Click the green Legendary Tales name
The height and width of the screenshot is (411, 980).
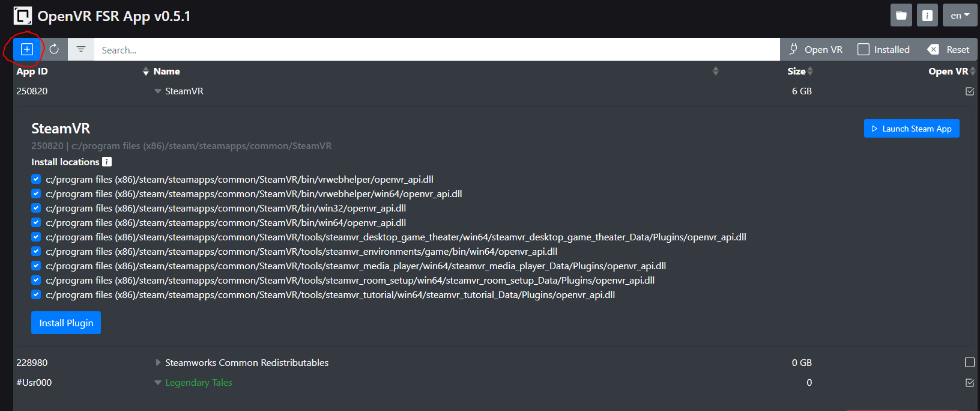point(199,383)
